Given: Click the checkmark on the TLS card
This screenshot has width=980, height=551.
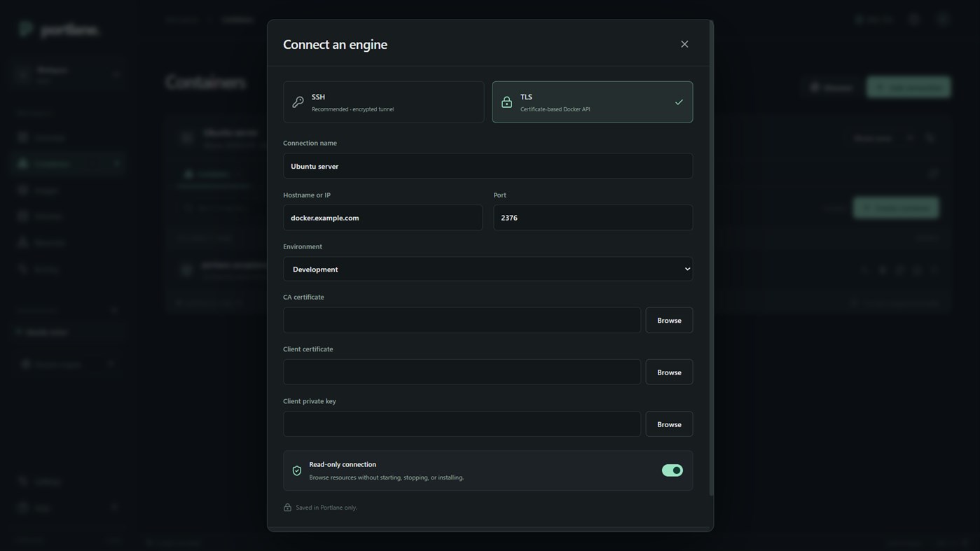Looking at the screenshot, I should tap(679, 102).
